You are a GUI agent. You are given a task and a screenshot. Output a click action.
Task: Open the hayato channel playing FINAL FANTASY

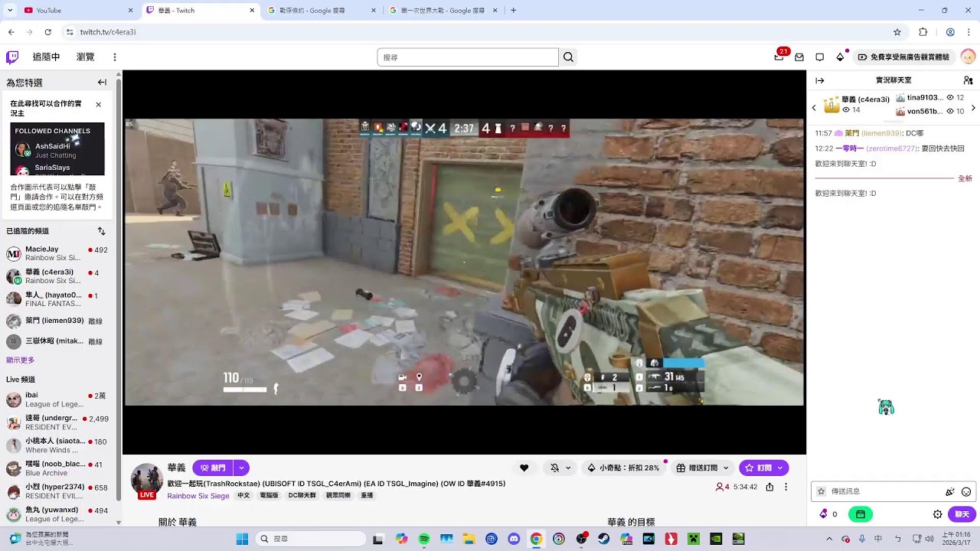(x=59, y=299)
